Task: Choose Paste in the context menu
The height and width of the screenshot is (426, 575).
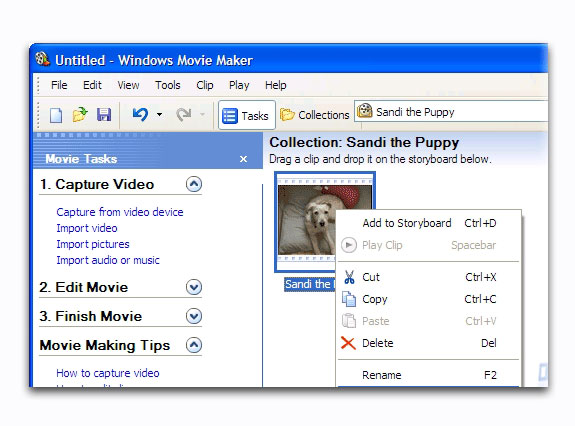Action: click(428, 321)
